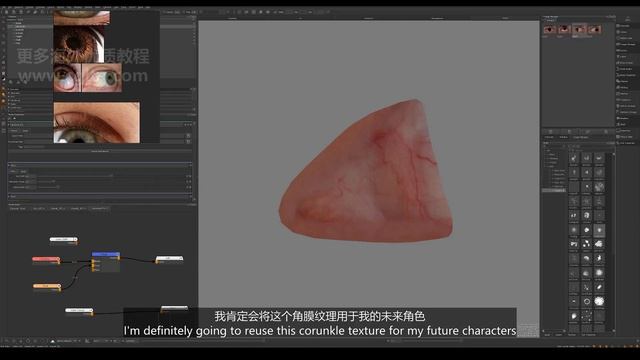The height and width of the screenshot is (360, 640).
Task: Switch to the third node graph tab
Action: 58,209
